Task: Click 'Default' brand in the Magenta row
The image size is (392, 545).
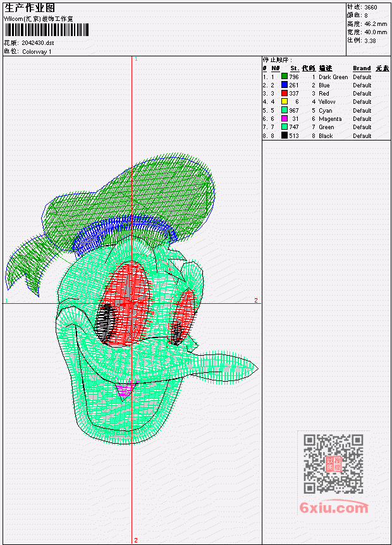Action: point(362,119)
